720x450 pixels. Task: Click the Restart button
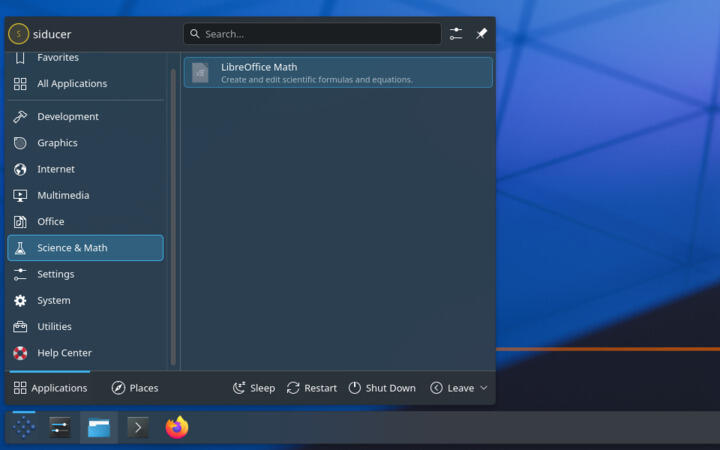pyautogui.click(x=312, y=388)
